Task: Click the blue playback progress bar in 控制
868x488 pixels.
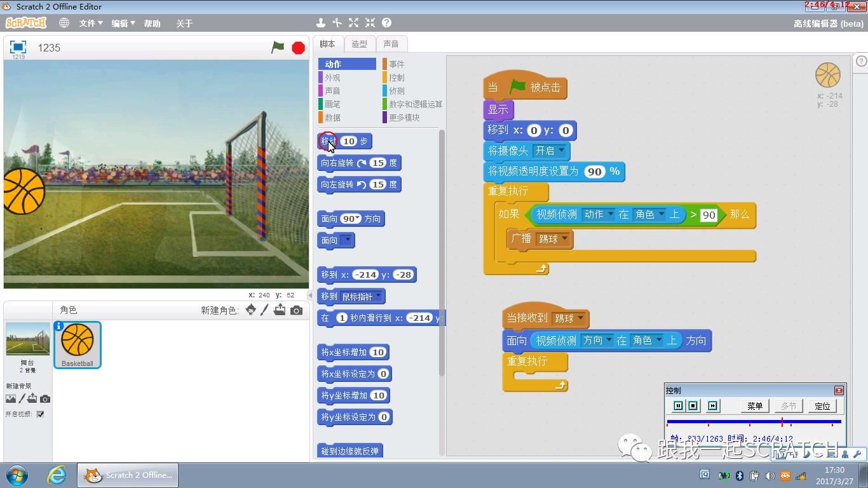Action: pos(754,421)
